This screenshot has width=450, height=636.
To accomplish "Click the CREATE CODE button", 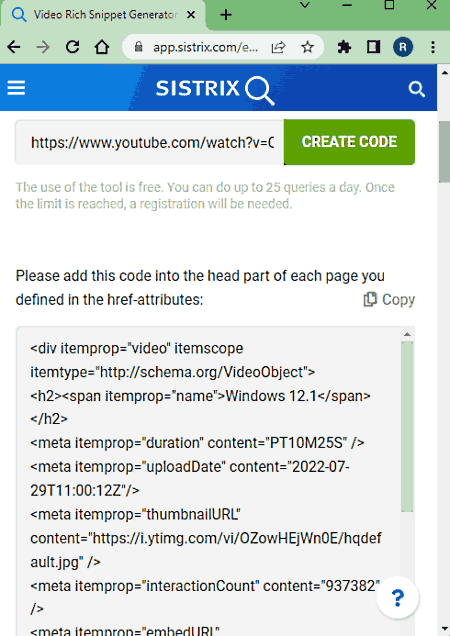I will tap(349, 142).
